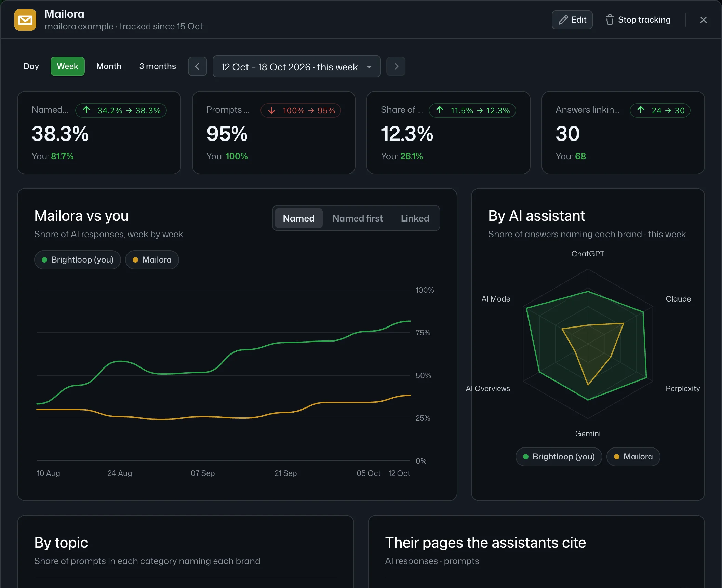Click the 24 → 30 change badge

coord(660,110)
